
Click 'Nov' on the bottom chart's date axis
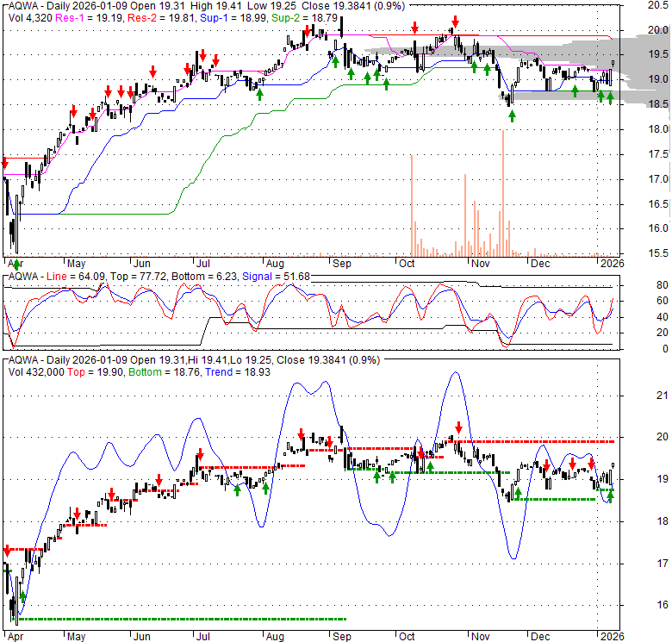[x=480, y=637]
